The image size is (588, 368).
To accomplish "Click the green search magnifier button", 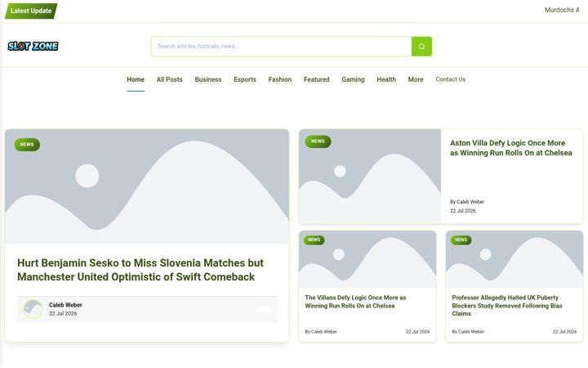I will [421, 46].
